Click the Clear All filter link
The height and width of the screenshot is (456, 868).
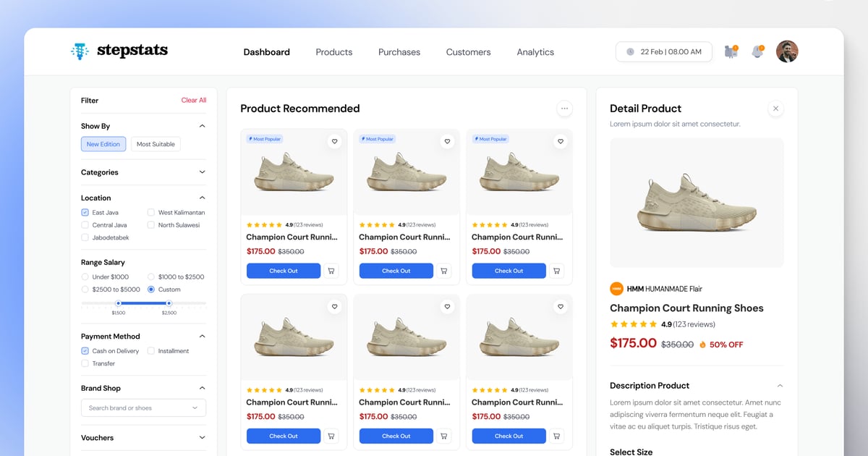pos(193,100)
